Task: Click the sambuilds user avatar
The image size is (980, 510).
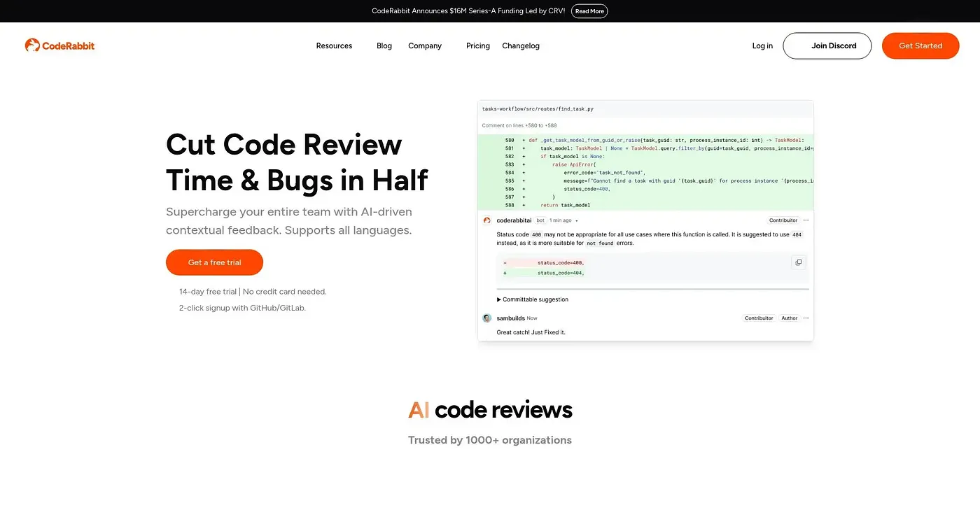Action: [x=487, y=318]
